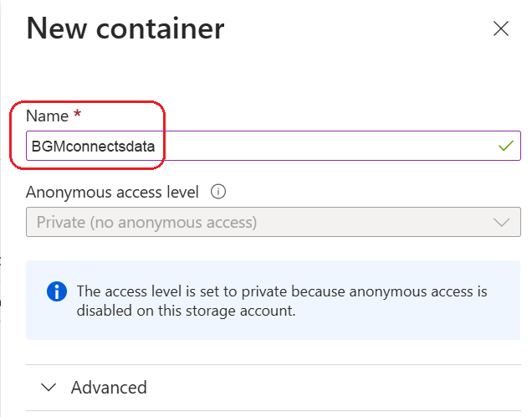Click the chevron arrow in access dropdown
532x417 pixels.
[502, 223]
